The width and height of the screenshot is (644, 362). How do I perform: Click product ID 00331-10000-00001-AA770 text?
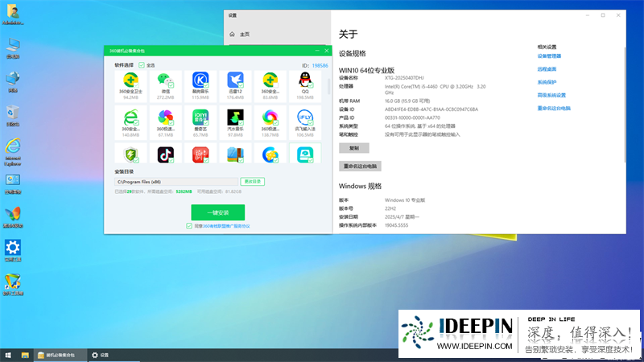[412, 117]
